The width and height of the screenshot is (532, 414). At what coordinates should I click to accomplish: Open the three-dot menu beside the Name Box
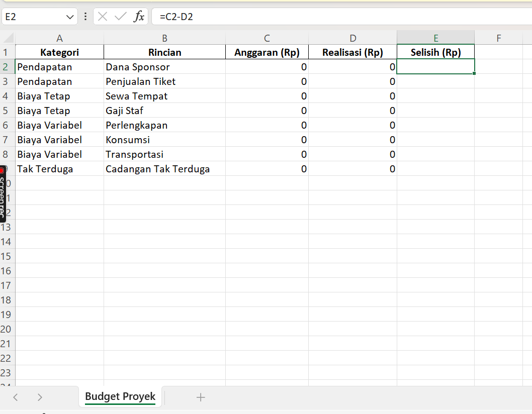coord(85,16)
